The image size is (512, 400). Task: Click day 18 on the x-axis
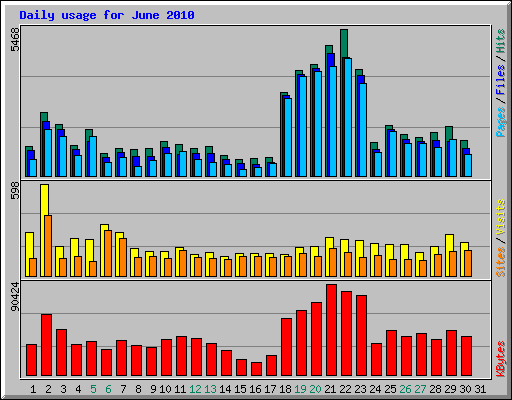pyautogui.click(x=285, y=389)
